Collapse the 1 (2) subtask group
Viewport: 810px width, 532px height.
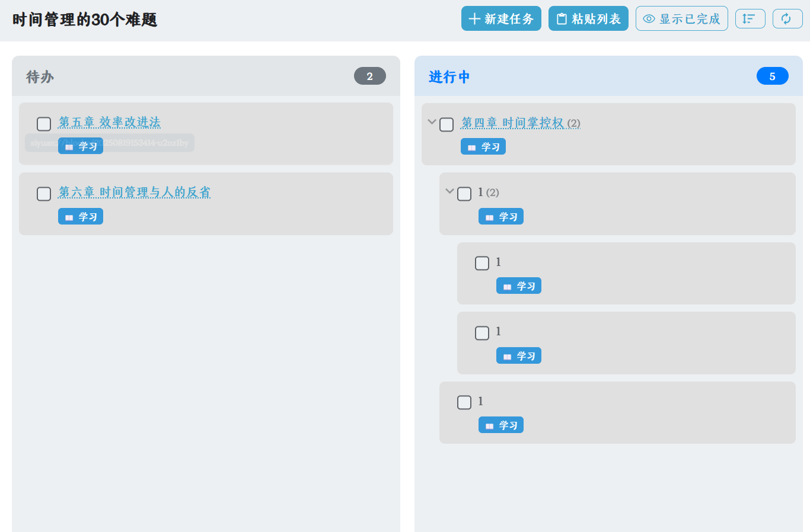449,191
